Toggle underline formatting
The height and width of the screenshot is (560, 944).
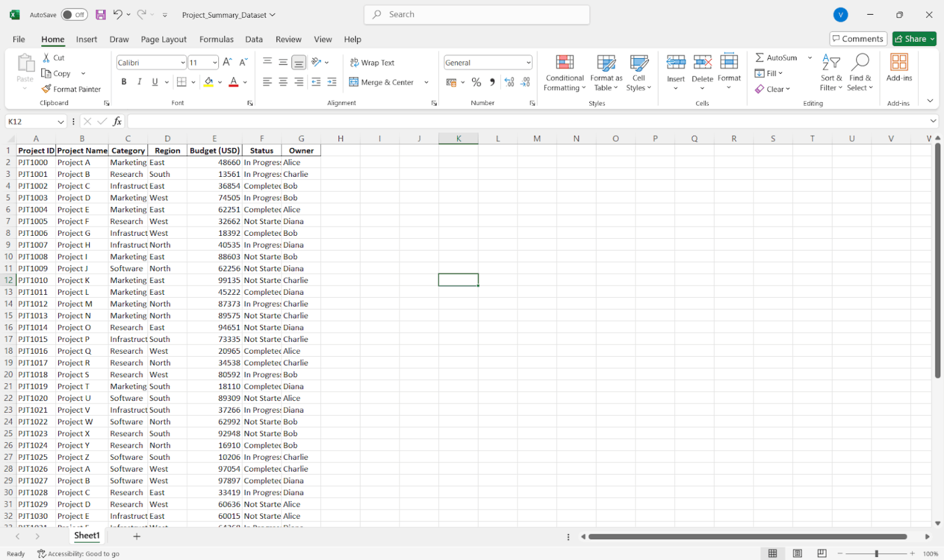pyautogui.click(x=154, y=82)
